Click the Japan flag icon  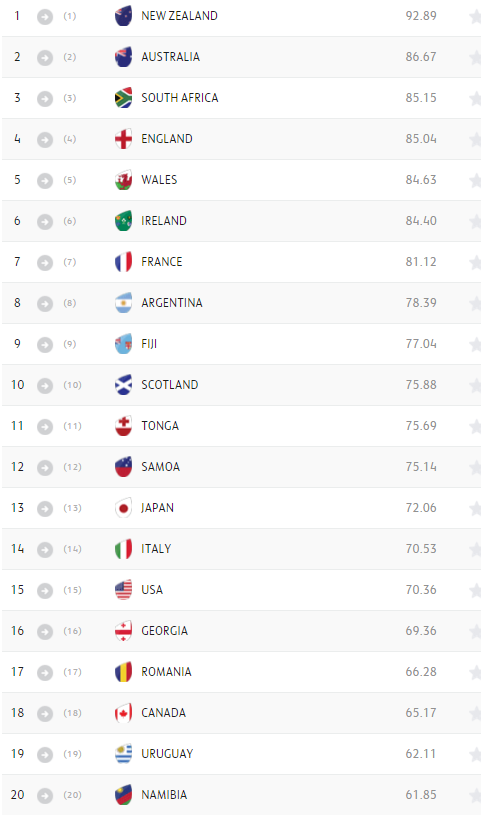123,508
